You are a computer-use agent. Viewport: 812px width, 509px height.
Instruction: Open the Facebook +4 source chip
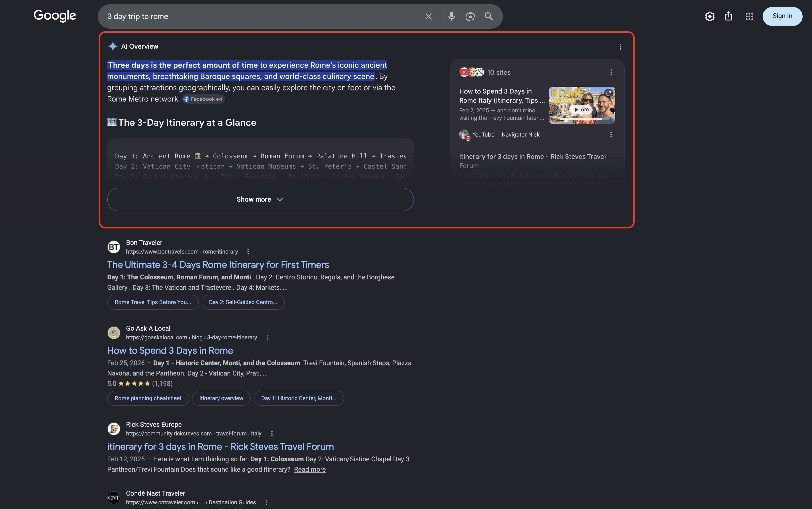(203, 99)
